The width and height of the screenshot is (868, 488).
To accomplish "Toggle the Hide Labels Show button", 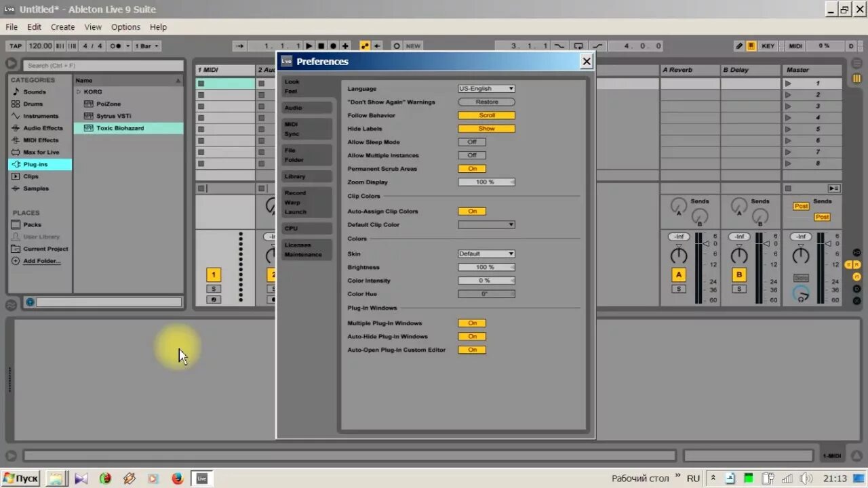I will point(486,129).
